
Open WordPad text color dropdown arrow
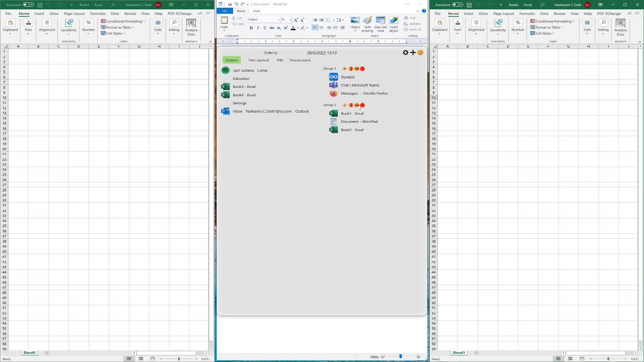point(298,28)
